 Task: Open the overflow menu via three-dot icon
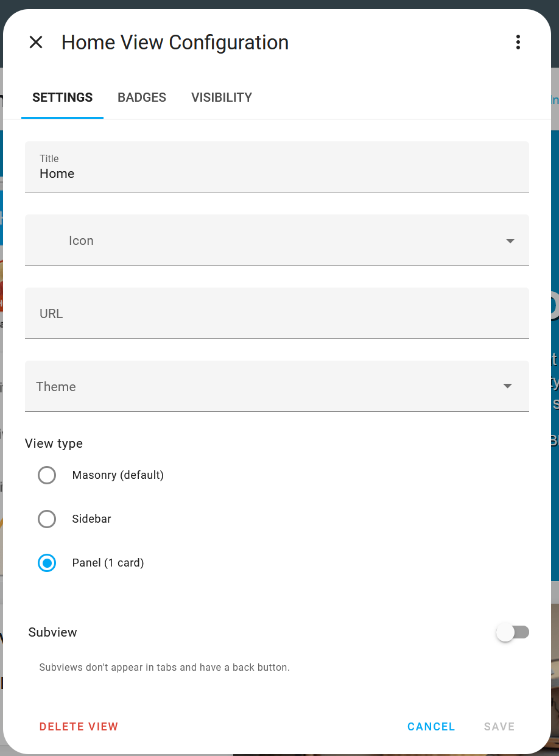click(x=518, y=42)
